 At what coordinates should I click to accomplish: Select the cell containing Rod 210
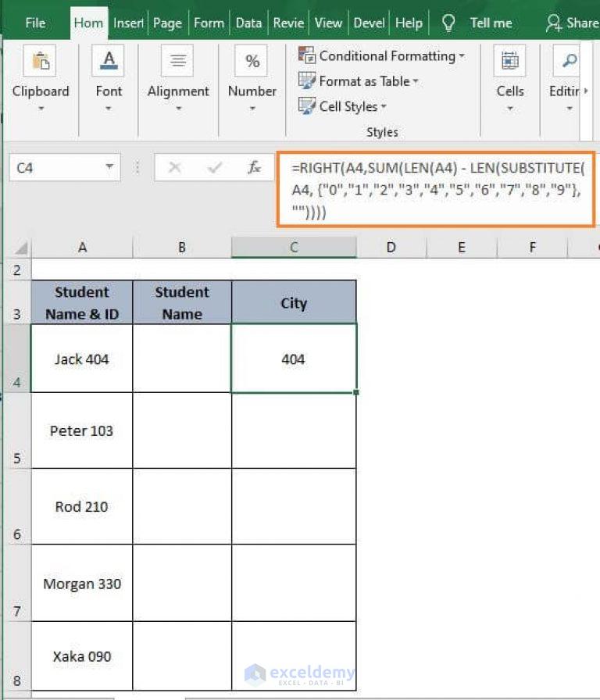82,507
